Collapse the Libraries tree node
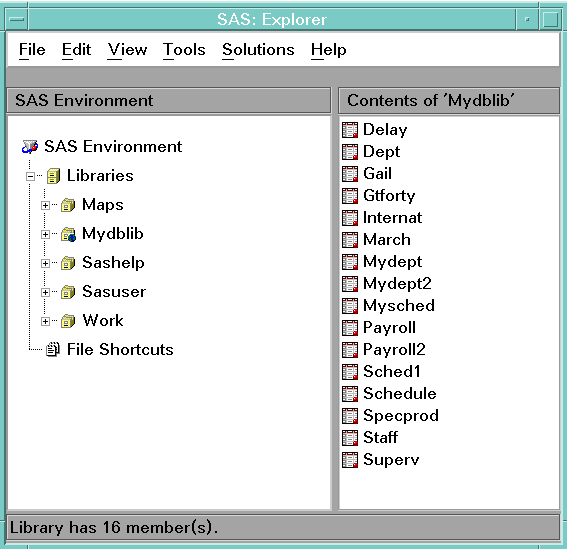The height and width of the screenshot is (549, 567). click(x=31, y=176)
